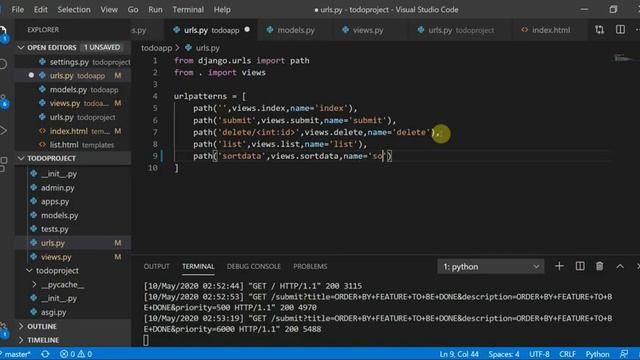Screen dimensions: 640x360
Task: Switch to the Terminal panel tab
Action: pyautogui.click(x=198, y=267)
